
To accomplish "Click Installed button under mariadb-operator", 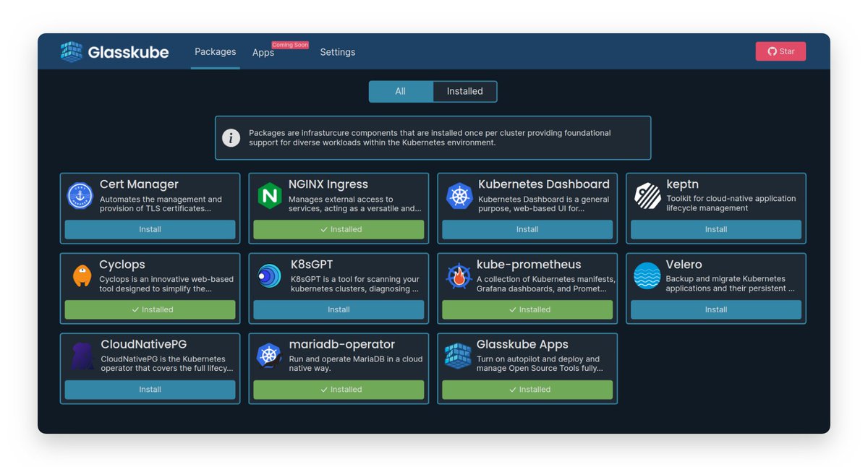I will click(x=339, y=389).
